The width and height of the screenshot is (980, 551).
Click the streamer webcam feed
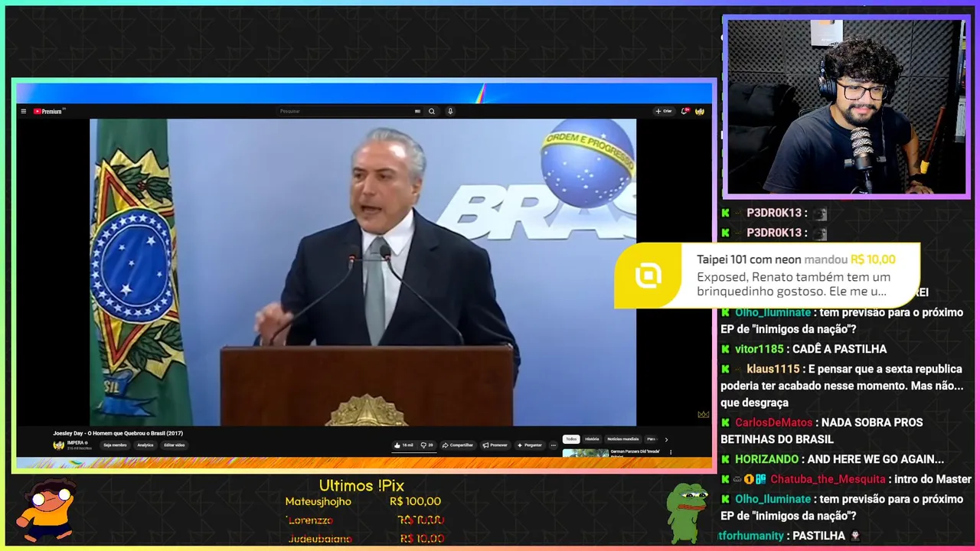coord(845,107)
